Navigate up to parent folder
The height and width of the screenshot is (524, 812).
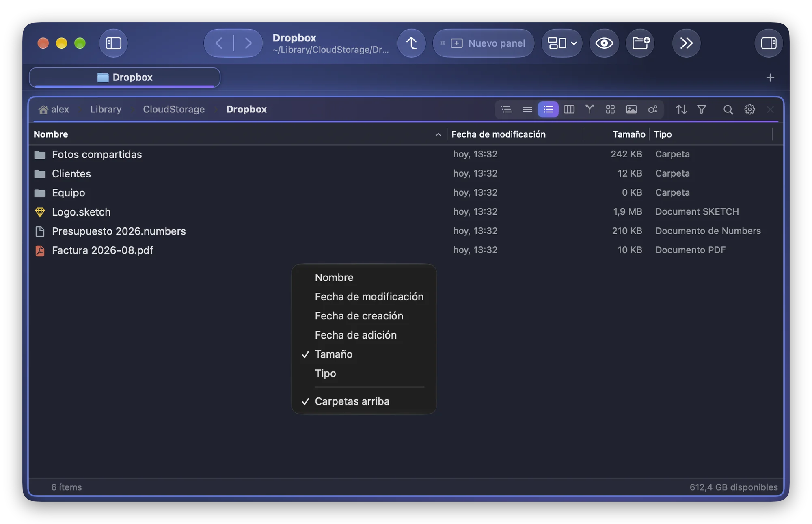[x=411, y=43]
